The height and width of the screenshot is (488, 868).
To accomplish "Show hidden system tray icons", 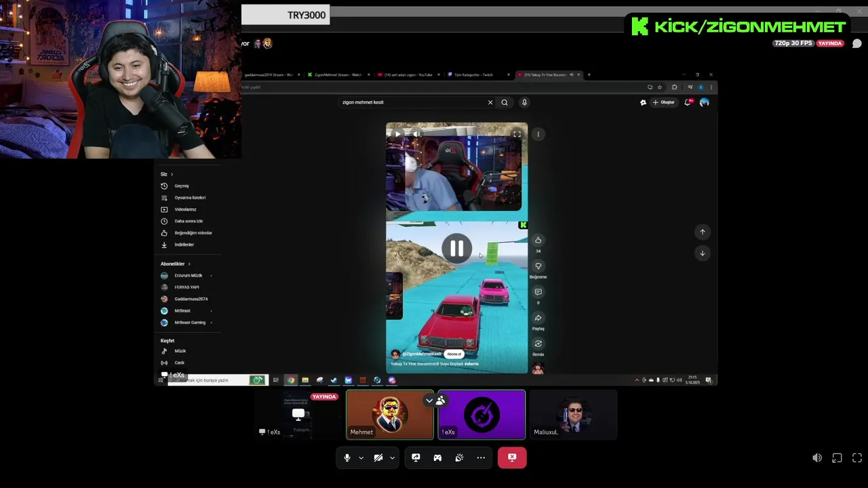I will (637, 380).
